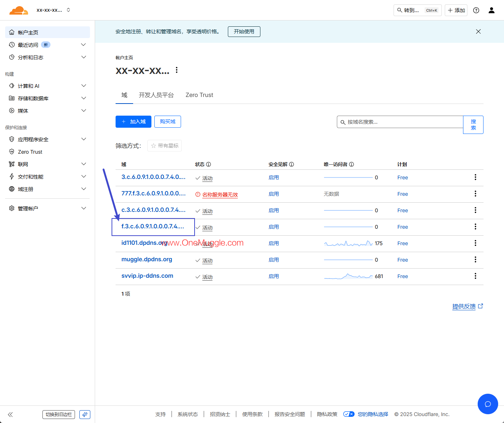Click the switch to old sidebar button
This screenshot has height=423, width=504.
click(x=59, y=415)
